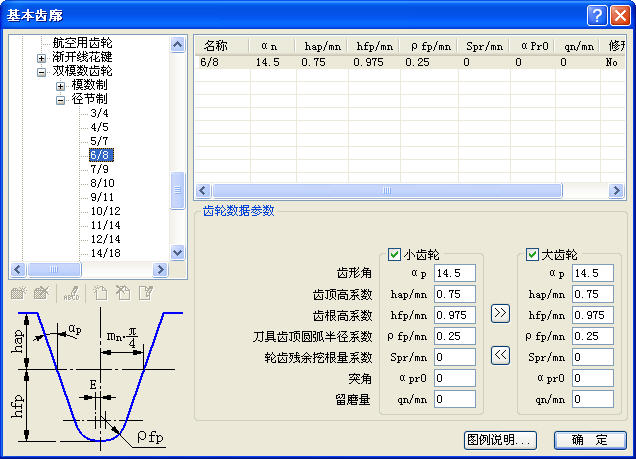Viewport: 636px width, 459px height.
Task: Click the 小齿轮 qn/mn input field
Action: [455, 400]
